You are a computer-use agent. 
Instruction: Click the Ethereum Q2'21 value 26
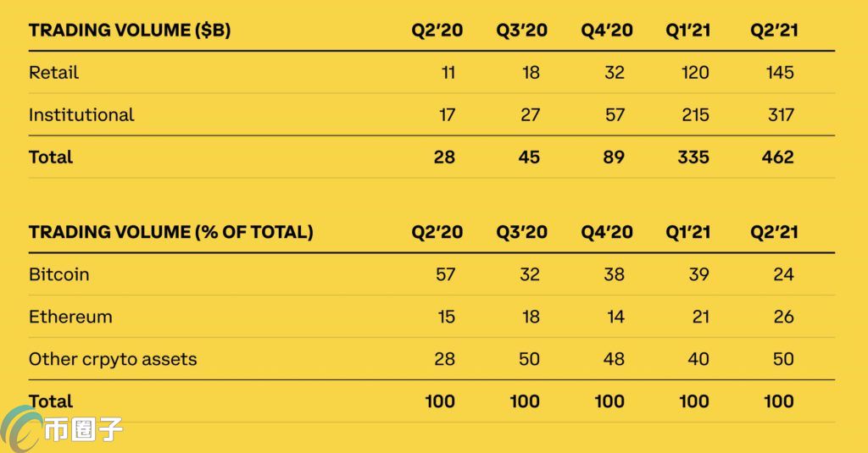[x=784, y=317]
